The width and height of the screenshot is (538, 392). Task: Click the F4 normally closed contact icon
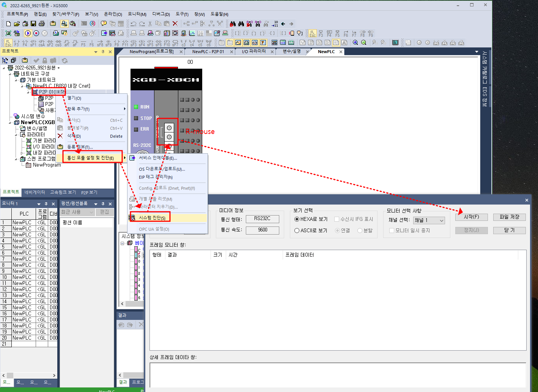pyautogui.click(x=25, y=43)
